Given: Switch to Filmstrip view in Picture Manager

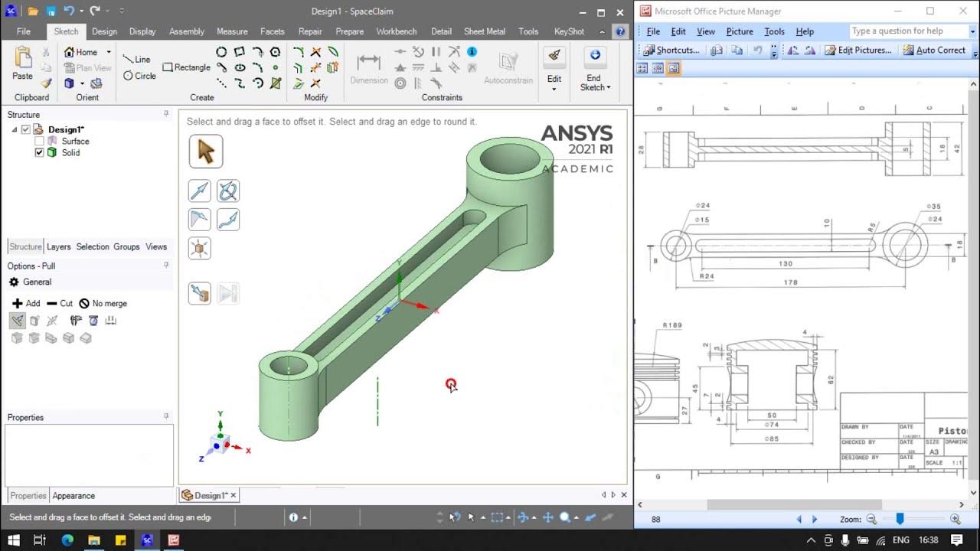Looking at the screenshot, I should (x=658, y=68).
